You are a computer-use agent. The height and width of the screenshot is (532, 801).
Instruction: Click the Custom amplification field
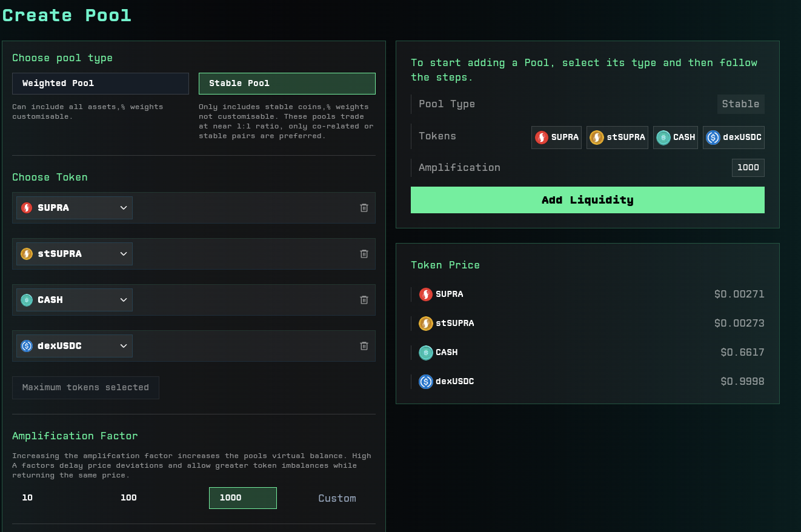coord(337,499)
